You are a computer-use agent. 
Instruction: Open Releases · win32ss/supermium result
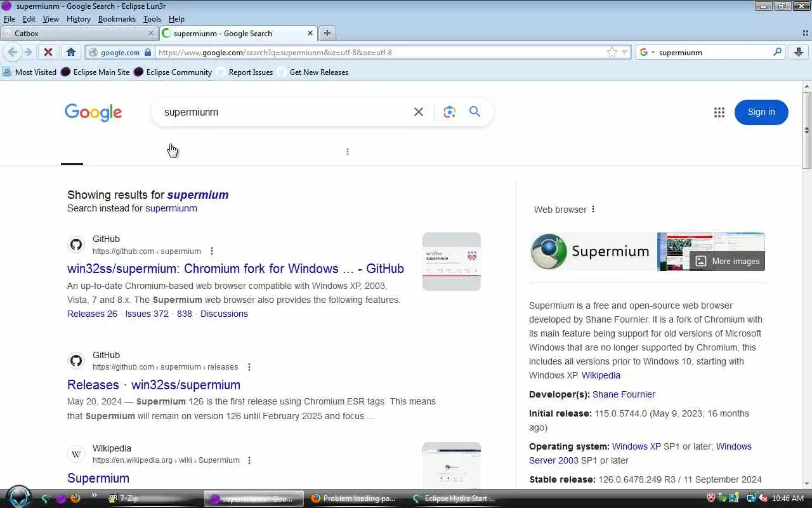154,385
